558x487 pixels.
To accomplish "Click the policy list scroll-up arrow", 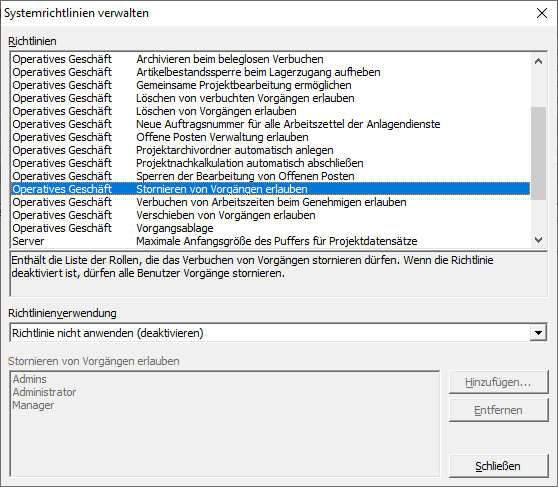I will pos(538,61).
